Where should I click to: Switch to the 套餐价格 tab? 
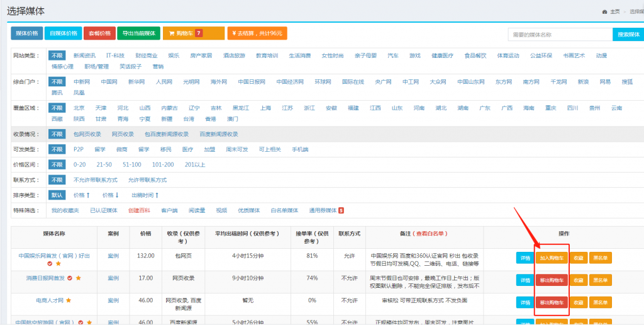99,33
